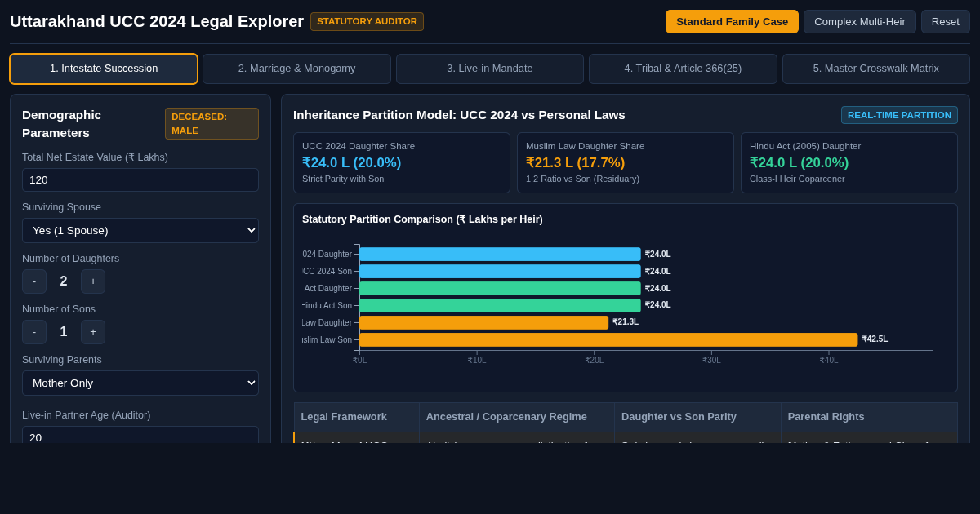Decrease the number of daughters
Viewport: 980px width, 514px height.
(x=34, y=281)
